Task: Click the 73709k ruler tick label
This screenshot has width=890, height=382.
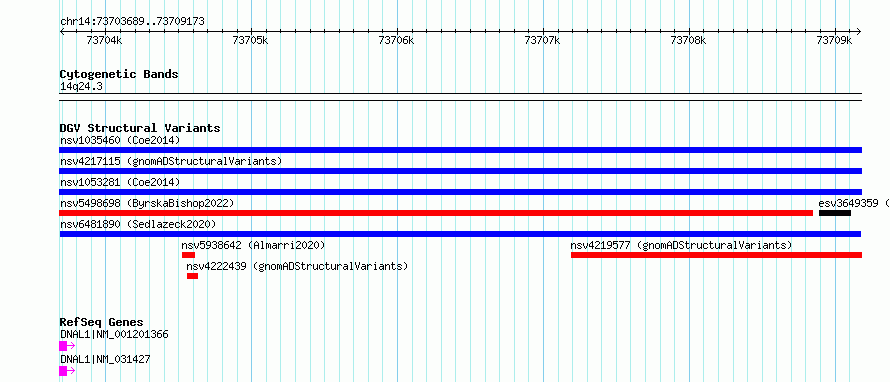Action: click(x=834, y=40)
